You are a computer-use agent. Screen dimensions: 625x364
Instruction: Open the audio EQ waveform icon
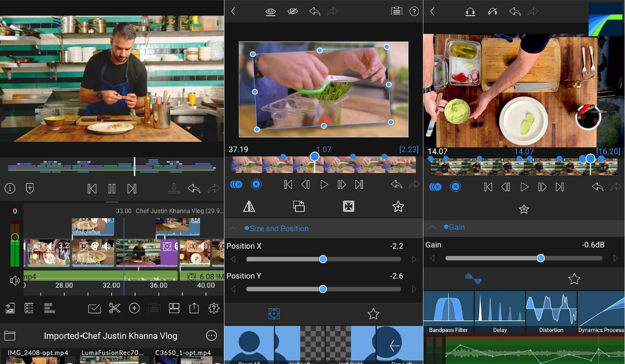click(474, 279)
